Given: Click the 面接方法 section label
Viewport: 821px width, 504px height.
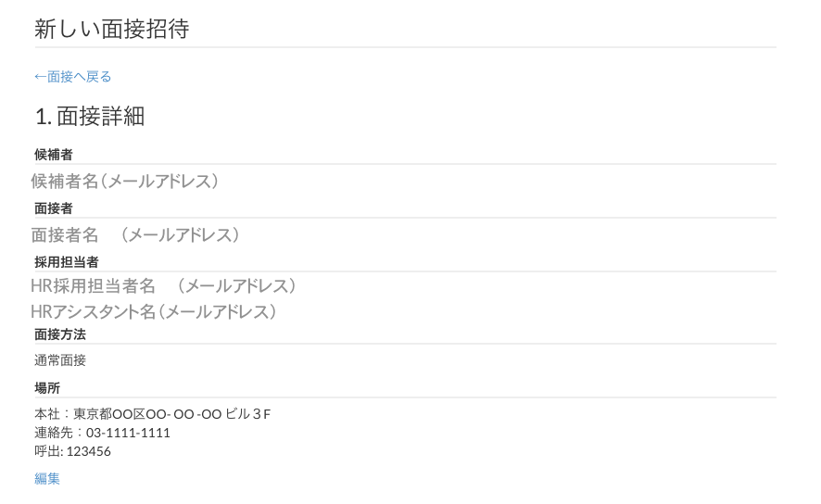Looking at the screenshot, I should coord(60,334).
